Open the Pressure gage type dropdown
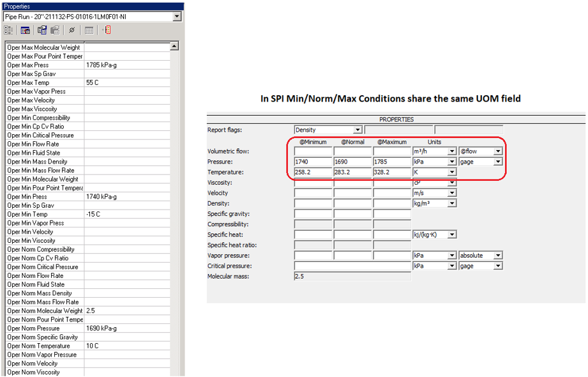 498,162
